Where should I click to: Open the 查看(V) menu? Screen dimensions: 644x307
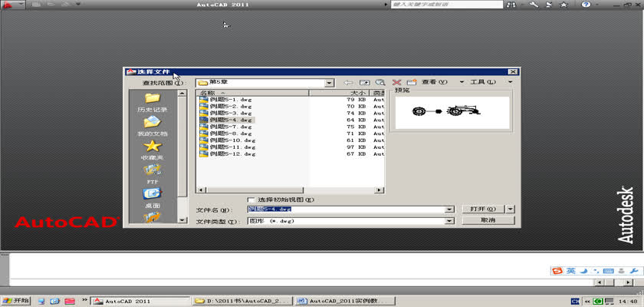(434, 82)
